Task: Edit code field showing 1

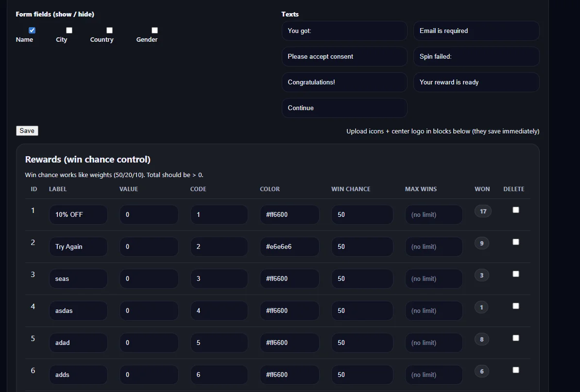Action: click(x=220, y=214)
